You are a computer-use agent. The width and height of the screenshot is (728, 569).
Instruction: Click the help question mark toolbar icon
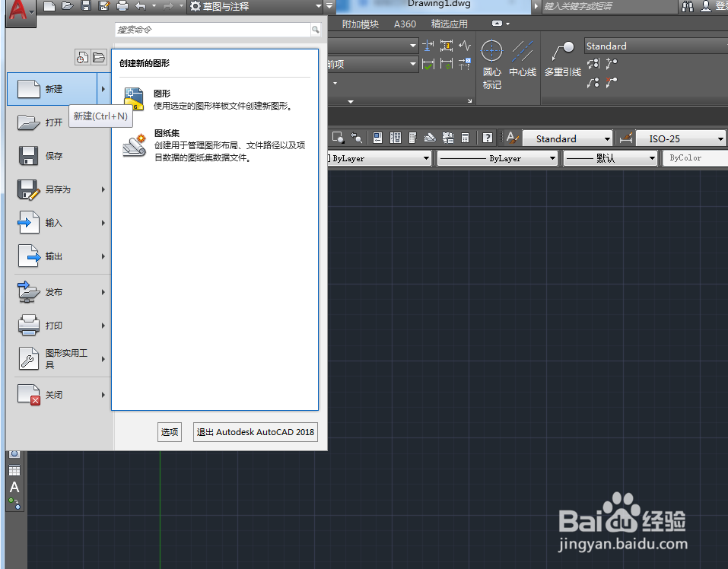[487, 138]
